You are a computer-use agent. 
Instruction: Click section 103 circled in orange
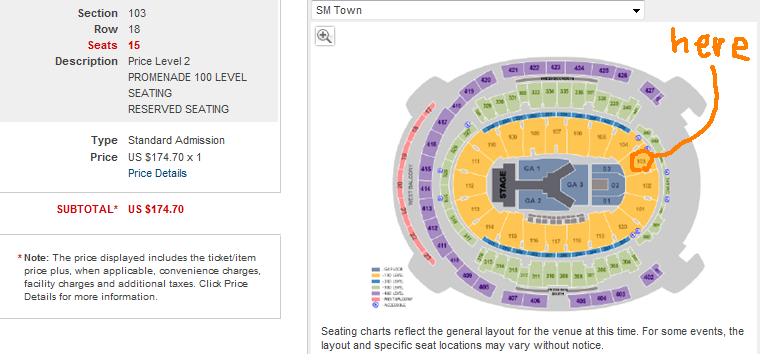click(x=642, y=160)
